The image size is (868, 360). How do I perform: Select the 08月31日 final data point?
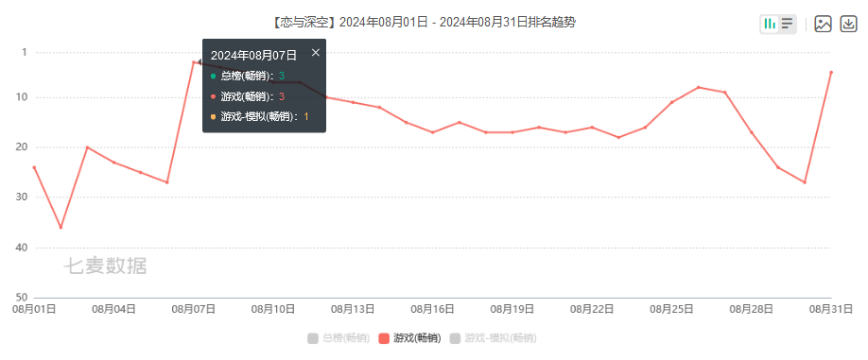coord(831,72)
